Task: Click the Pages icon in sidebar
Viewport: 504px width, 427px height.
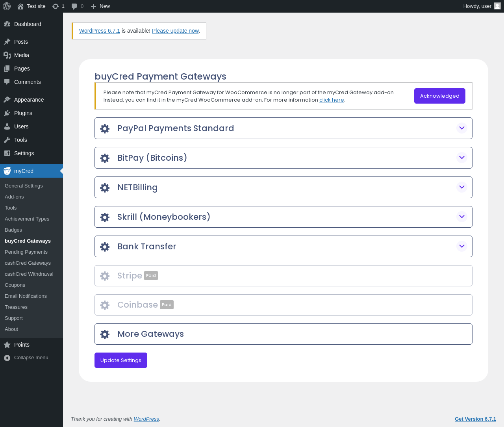Action: [7, 69]
